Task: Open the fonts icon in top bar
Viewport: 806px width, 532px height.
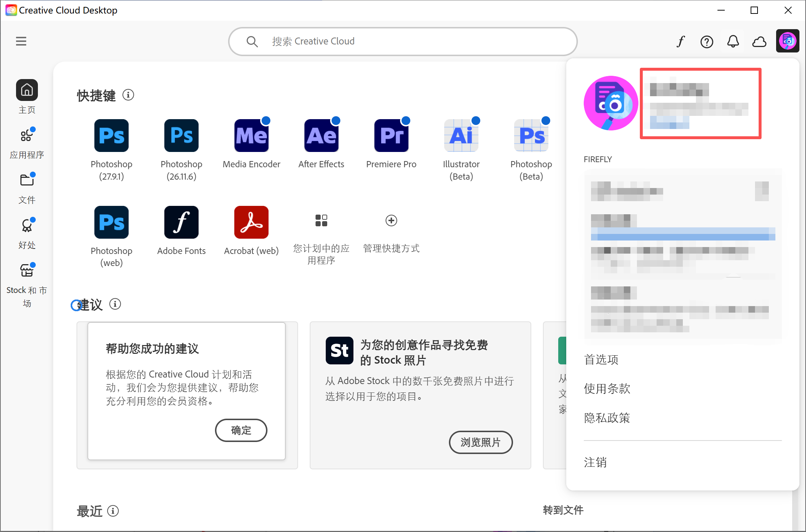Action: 681,41
